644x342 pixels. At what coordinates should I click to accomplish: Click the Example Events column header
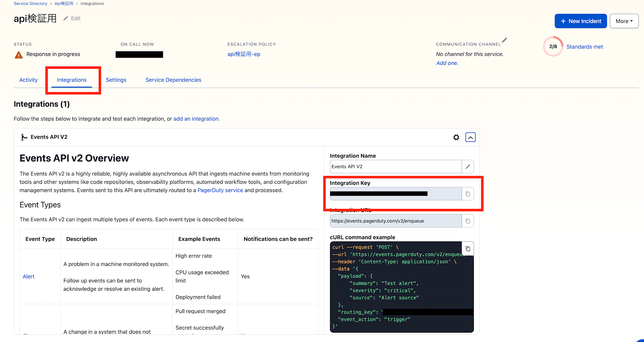pyautogui.click(x=199, y=239)
